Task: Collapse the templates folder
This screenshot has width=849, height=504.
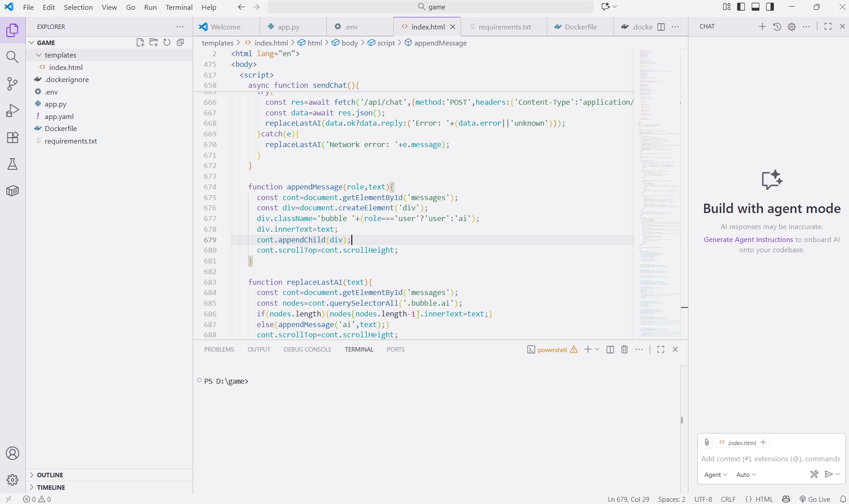Action: tap(39, 55)
